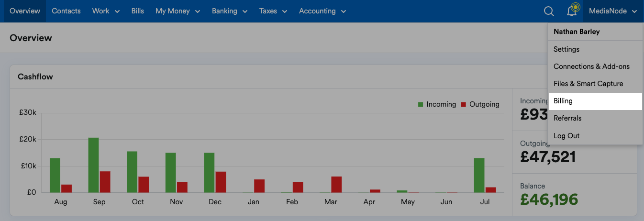The height and width of the screenshot is (221, 644).
Task: Expand the Work dropdown menu
Action: tap(106, 11)
